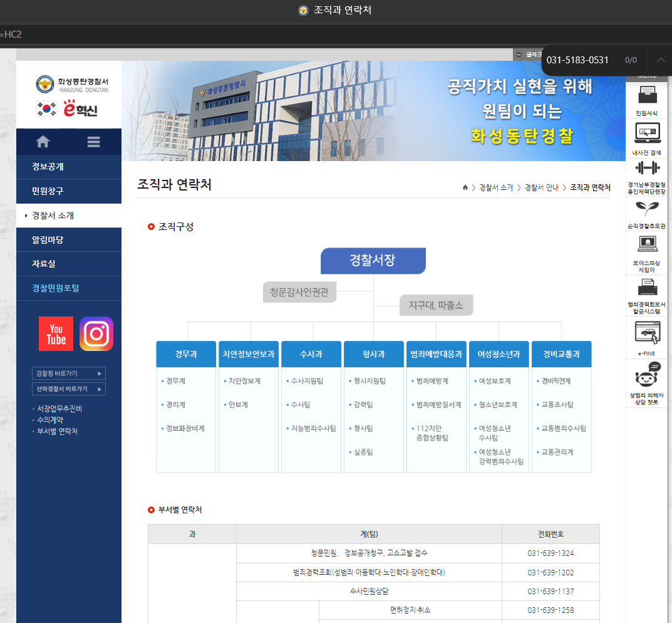
Task: Open the 범죄경력회보서 발급시스템 icon
Action: 647,287
